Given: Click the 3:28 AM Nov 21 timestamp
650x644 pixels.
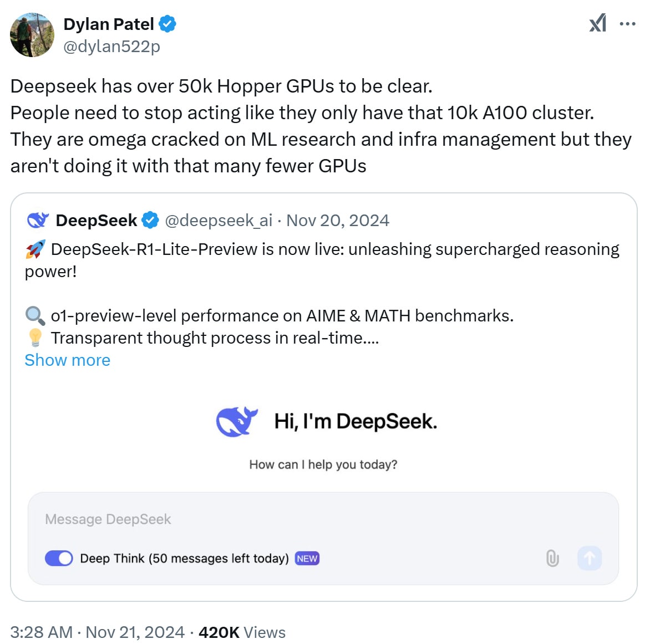Looking at the screenshot, I should (x=97, y=632).
